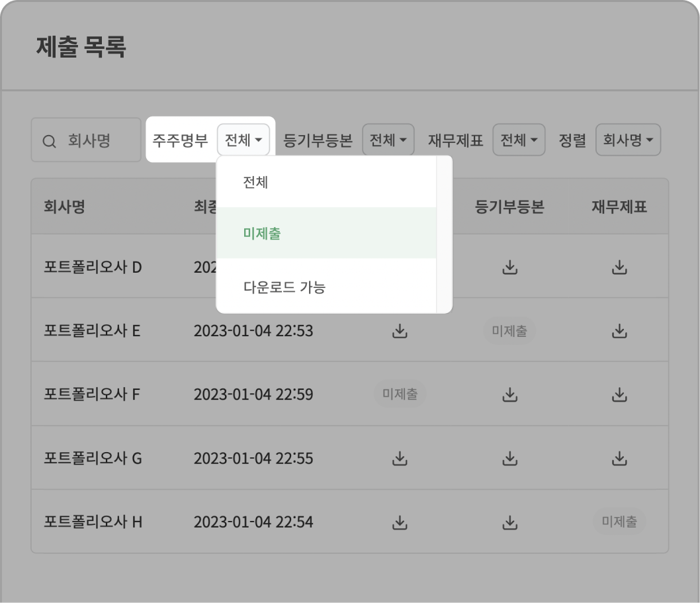
Task: Click 포트폴리오사 F's 미제출 status label
Action: [x=399, y=394]
